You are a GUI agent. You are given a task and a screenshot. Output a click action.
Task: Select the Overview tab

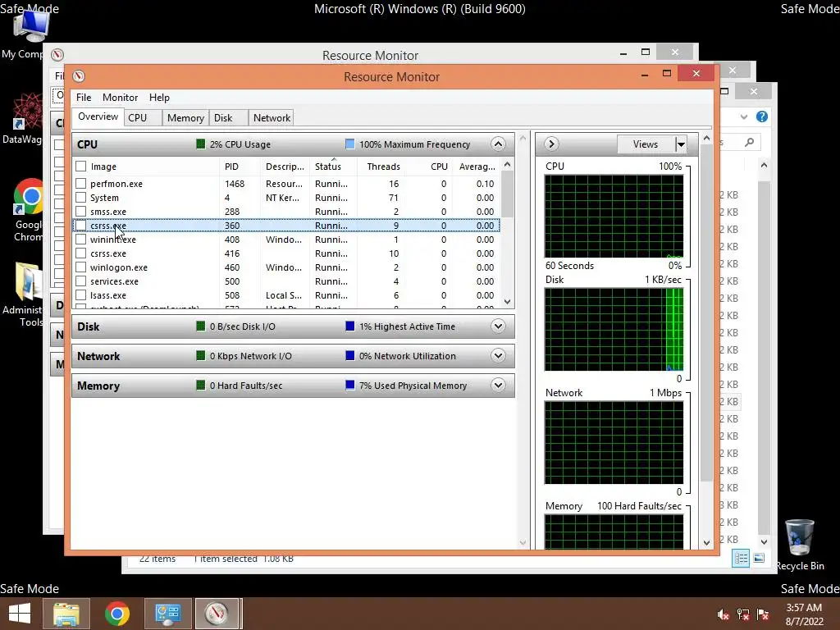click(98, 116)
